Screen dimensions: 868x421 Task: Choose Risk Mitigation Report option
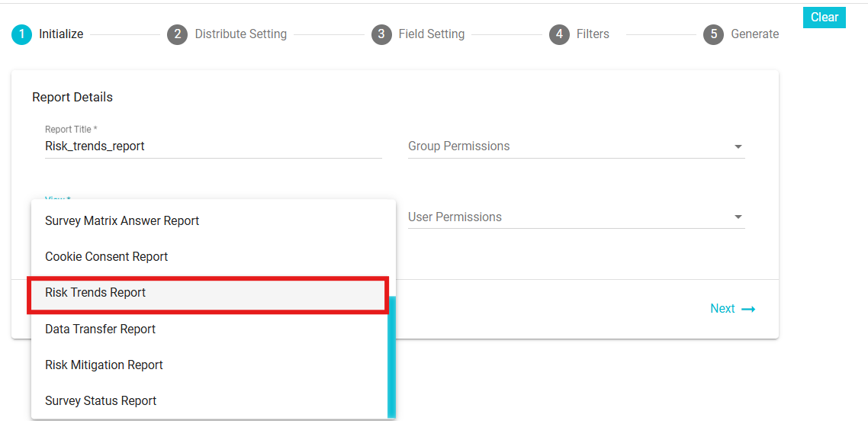[x=209, y=365]
